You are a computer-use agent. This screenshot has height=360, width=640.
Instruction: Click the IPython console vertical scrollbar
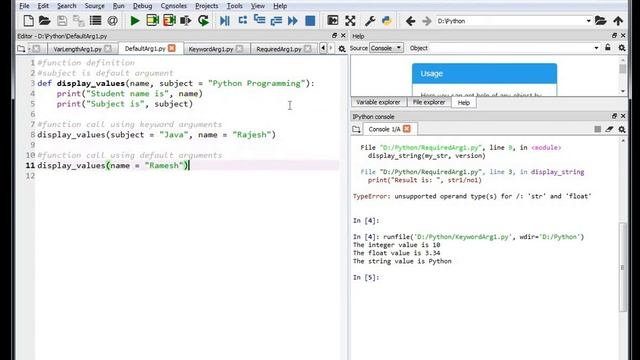click(622, 267)
